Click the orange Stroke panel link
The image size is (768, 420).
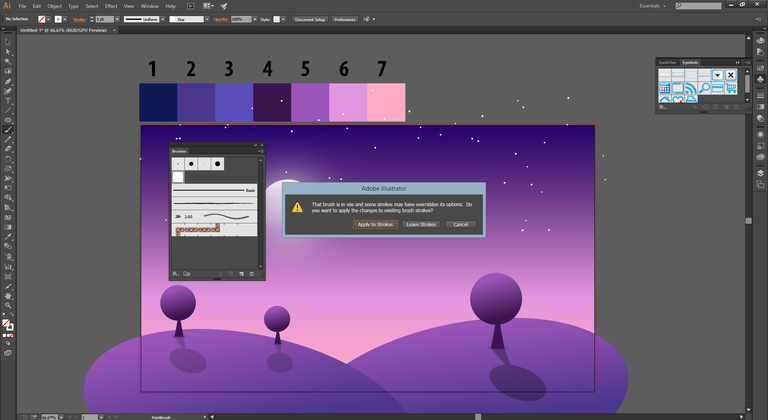[79, 20]
